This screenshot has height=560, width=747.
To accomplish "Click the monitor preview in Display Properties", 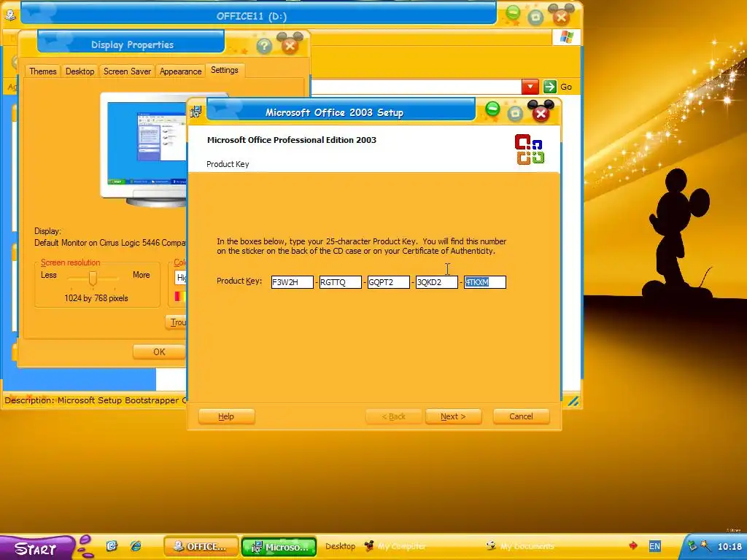I will point(145,149).
